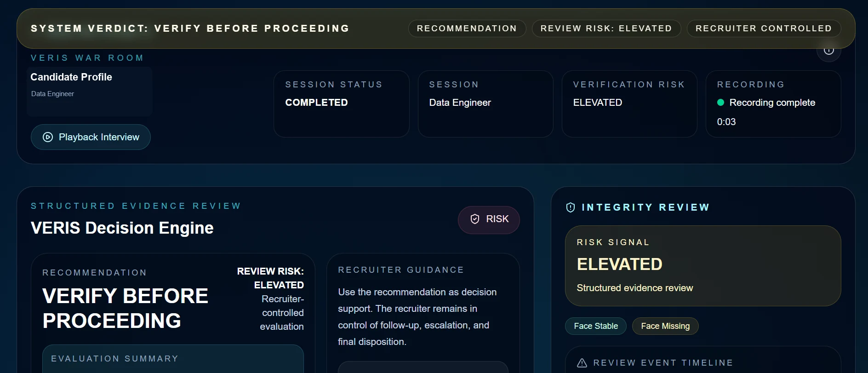Select the RECOMMENDATION pill in verdict bar
The width and height of the screenshot is (868, 373).
click(x=467, y=29)
